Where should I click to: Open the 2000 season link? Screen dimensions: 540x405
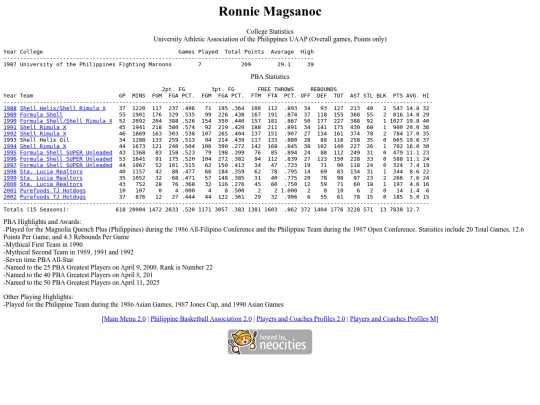[10, 184]
